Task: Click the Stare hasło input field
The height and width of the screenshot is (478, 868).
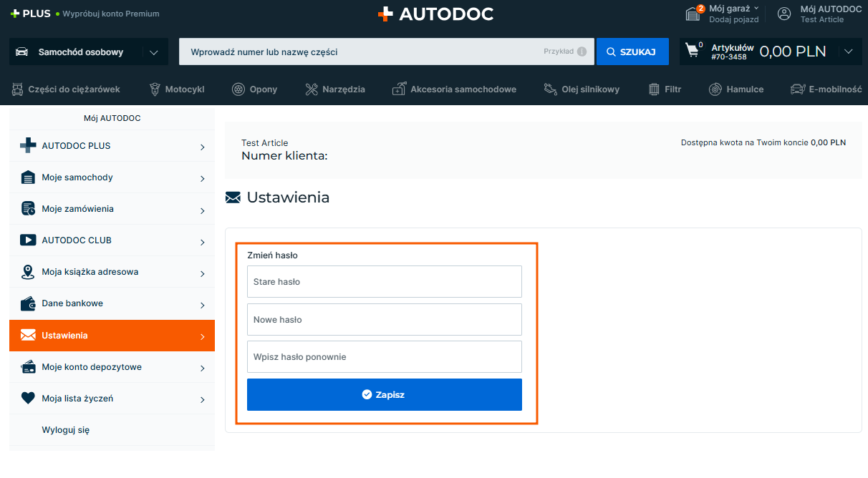Action: pyautogui.click(x=385, y=281)
